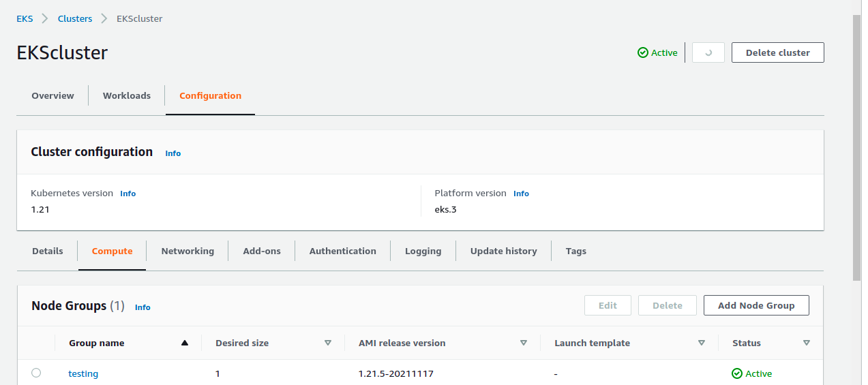This screenshot has height=385, width=868.
Task: Open Info link beside Platform version
Action: [x=521, y=194]
